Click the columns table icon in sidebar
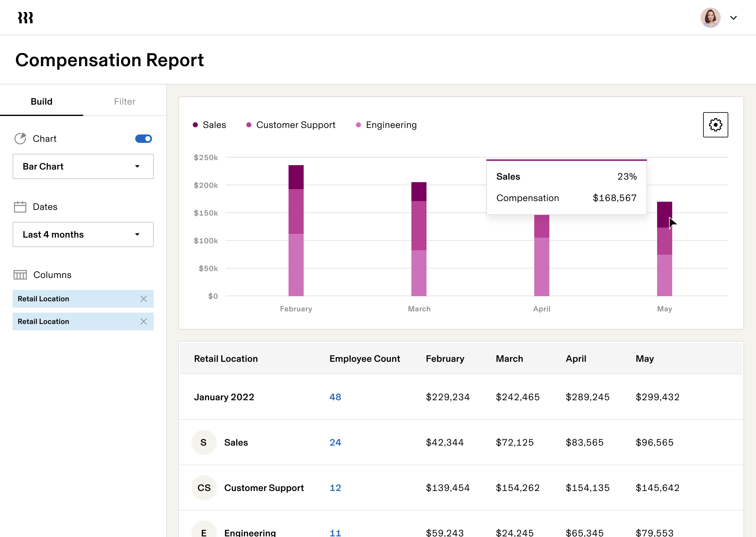Screen dimensions: 756x537 tap(20, 274)
